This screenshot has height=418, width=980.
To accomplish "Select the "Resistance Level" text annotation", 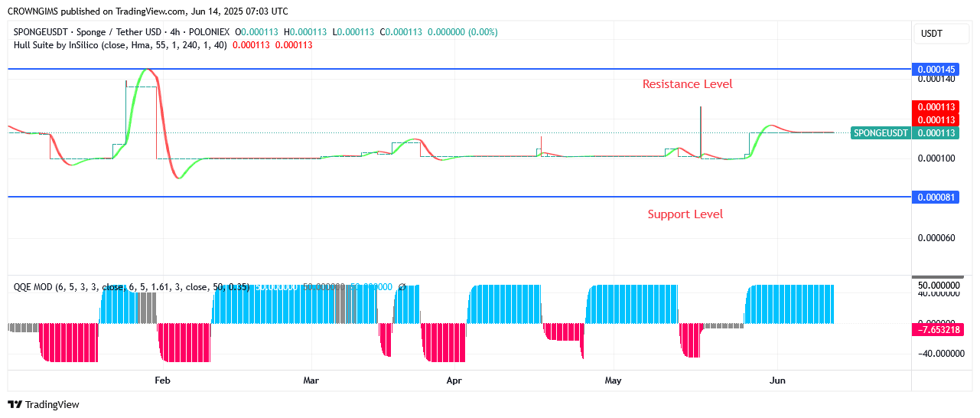I will click(x=687, y=84).
